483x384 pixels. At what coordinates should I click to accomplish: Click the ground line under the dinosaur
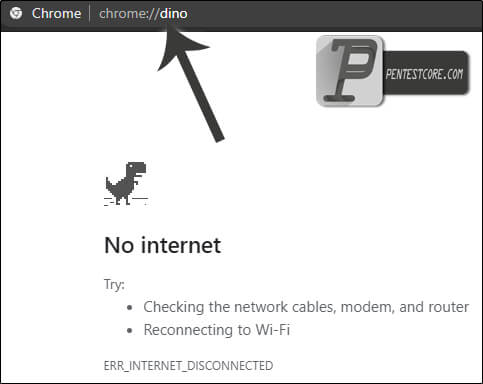point(126,199)
